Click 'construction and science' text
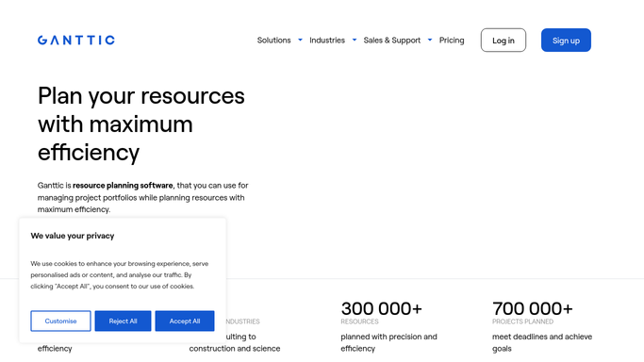This screenshot has height=362, width=644. coord(235,349)
